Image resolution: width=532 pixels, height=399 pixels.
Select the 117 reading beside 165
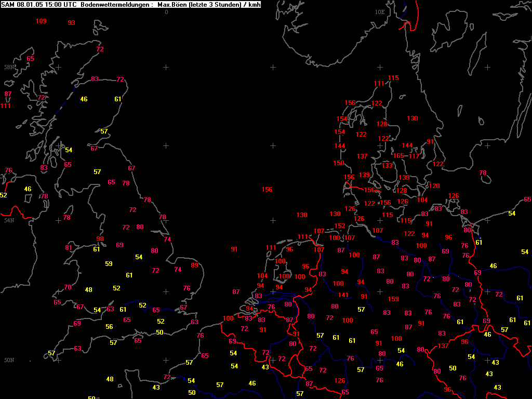coord(414,156)
